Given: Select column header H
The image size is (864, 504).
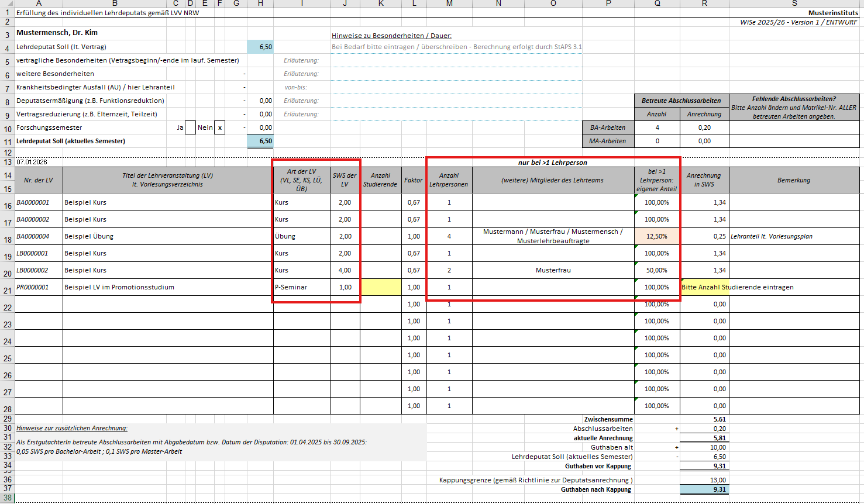Looking at the screenshot, I should coord(260,4).
